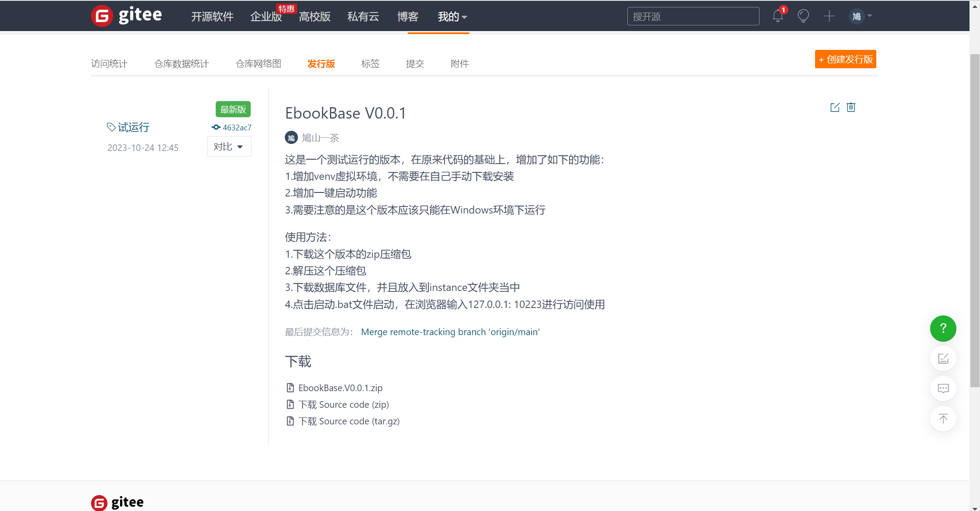Viewport: 980px width, 511px height.
Task: Click the lightbulb ideas icon
Action: (x=803, y=16)
